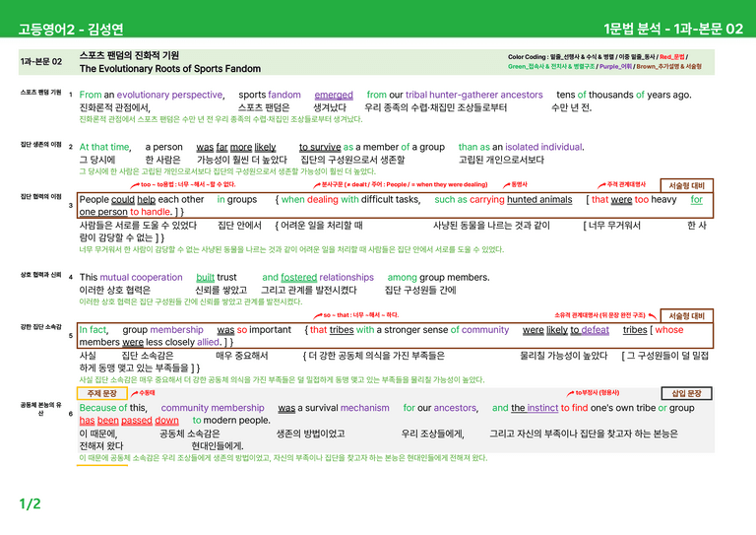This screenshot has width=756, height=535.
Task: Click the annotation '분사구문'
Action: point(331,184)
